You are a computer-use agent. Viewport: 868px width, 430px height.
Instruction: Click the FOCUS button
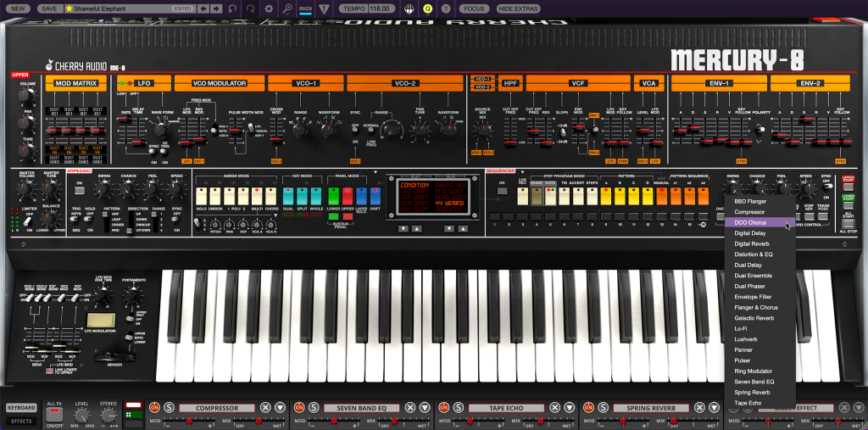[x=475, y=8]
